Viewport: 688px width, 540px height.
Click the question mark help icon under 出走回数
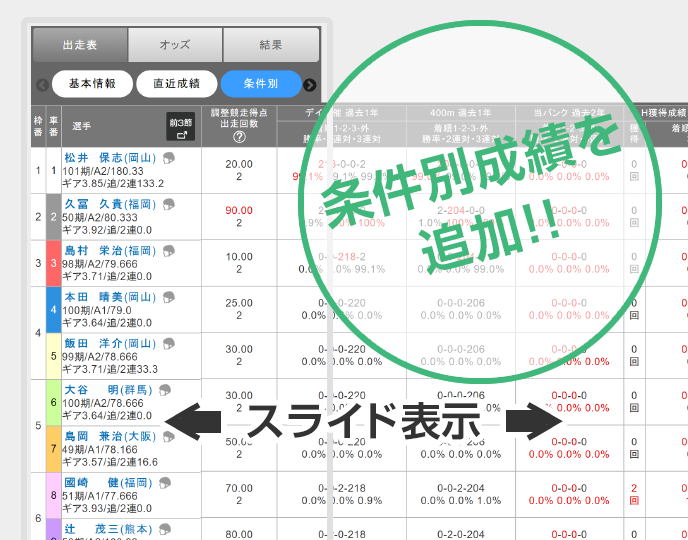(239, 138)
